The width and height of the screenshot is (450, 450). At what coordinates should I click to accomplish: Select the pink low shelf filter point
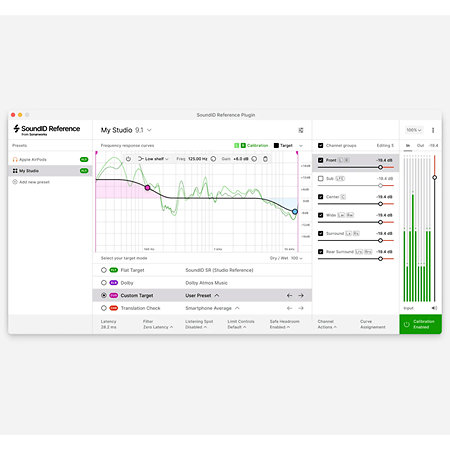click(x=147, y=188)
